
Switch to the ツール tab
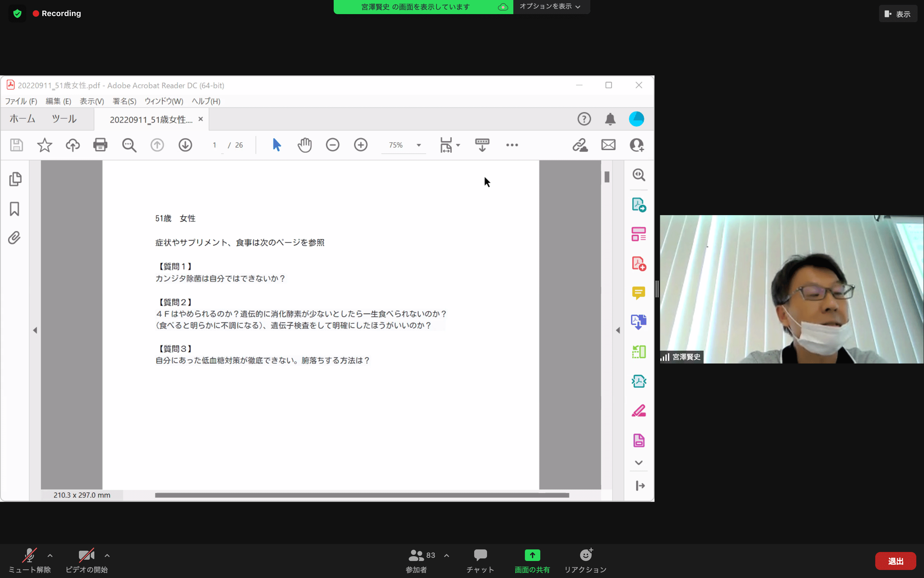tap(64, 119)
